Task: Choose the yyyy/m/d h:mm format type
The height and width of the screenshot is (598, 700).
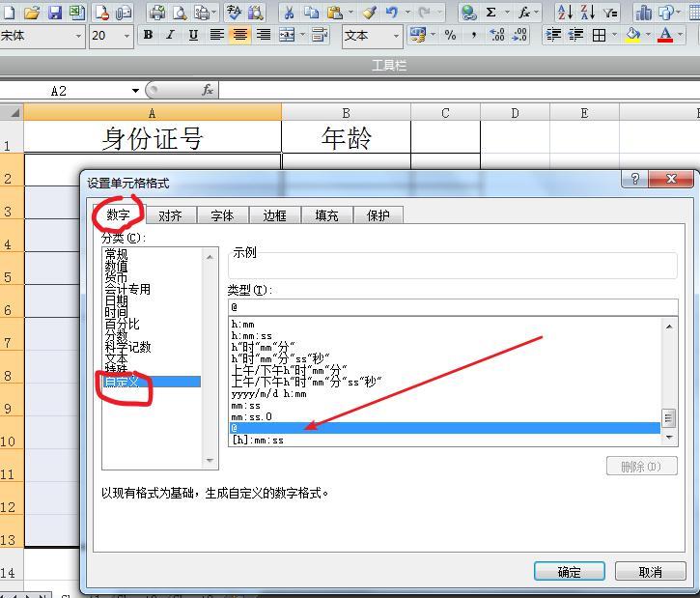Action: point(268,393)
